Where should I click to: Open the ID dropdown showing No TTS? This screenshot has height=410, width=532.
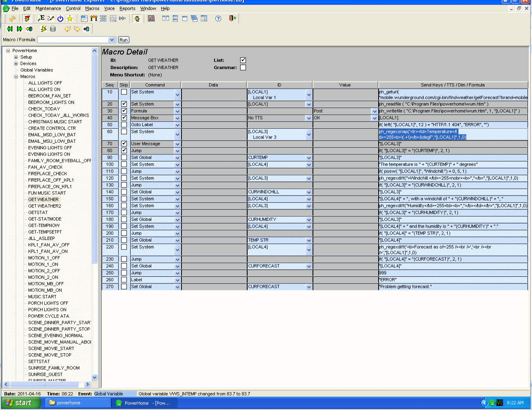[309, 118]
